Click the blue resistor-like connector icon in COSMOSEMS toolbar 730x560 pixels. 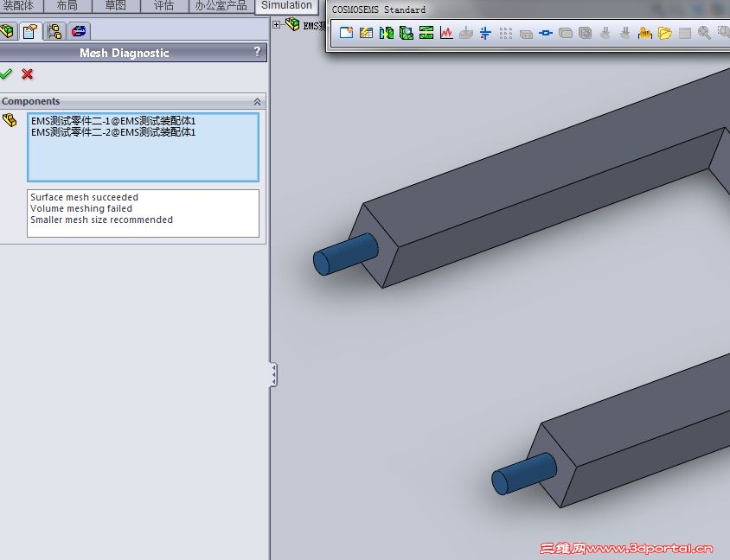tap(546, 33)
